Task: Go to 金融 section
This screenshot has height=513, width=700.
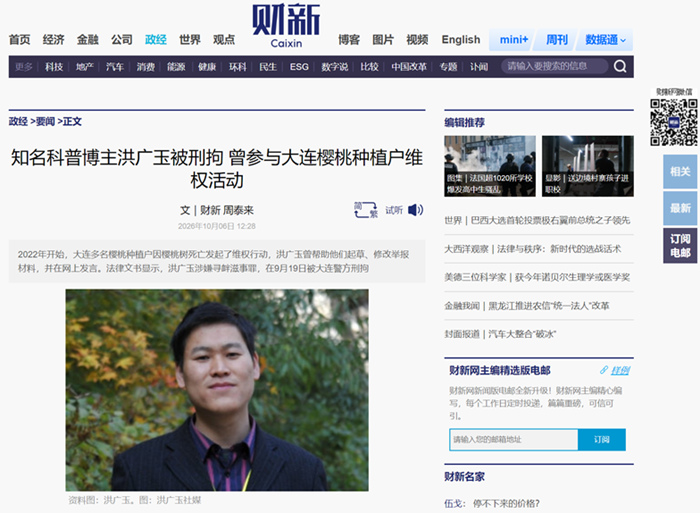Action: [88, 40]
